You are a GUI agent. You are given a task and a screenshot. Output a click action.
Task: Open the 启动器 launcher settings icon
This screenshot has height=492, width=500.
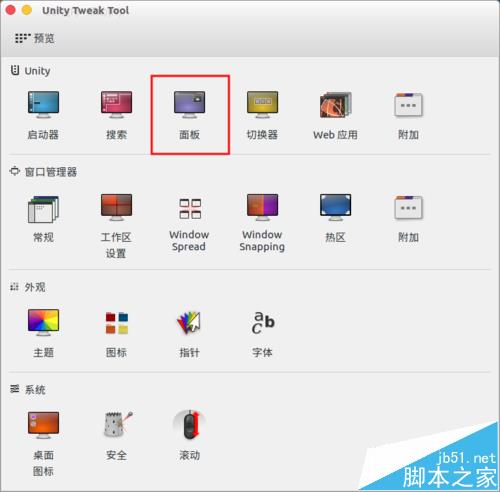pyautogui.click(x=43, y=105)
